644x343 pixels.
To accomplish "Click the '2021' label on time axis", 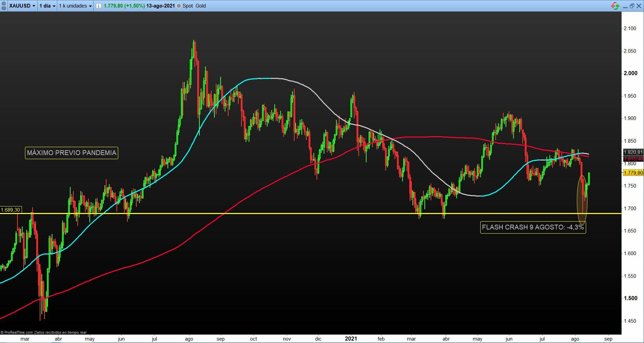I will click(x=351, y=339).
